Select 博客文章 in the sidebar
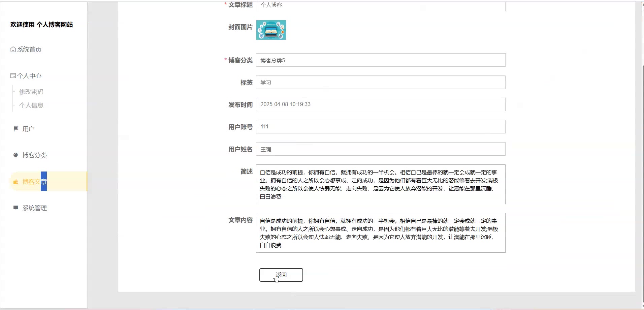Screen dimensions: 644x310 (x=34, y=182)
